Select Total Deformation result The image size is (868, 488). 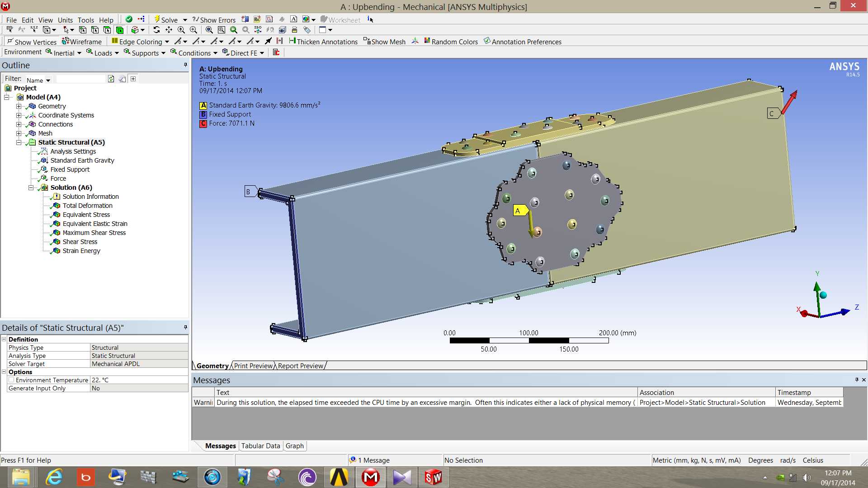point(87,206)
